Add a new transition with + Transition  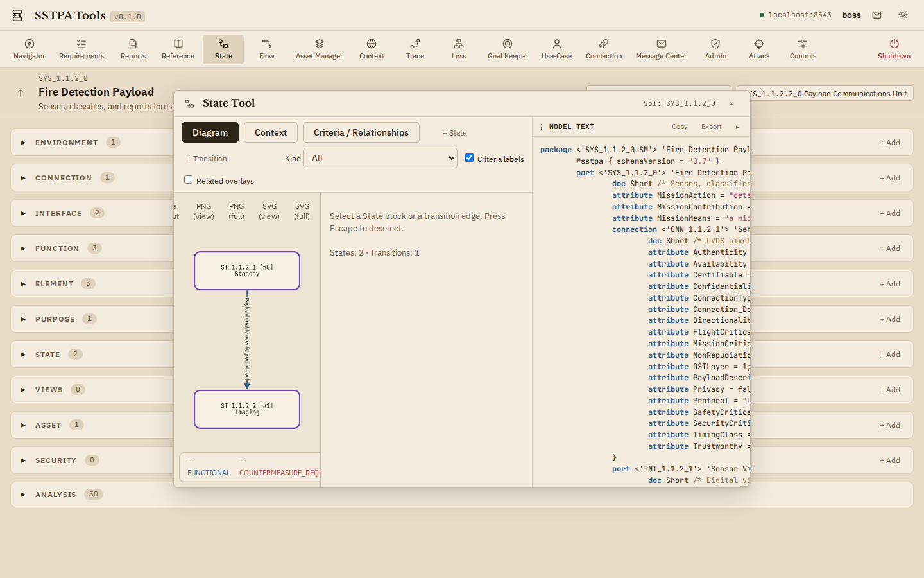point(207,159)
